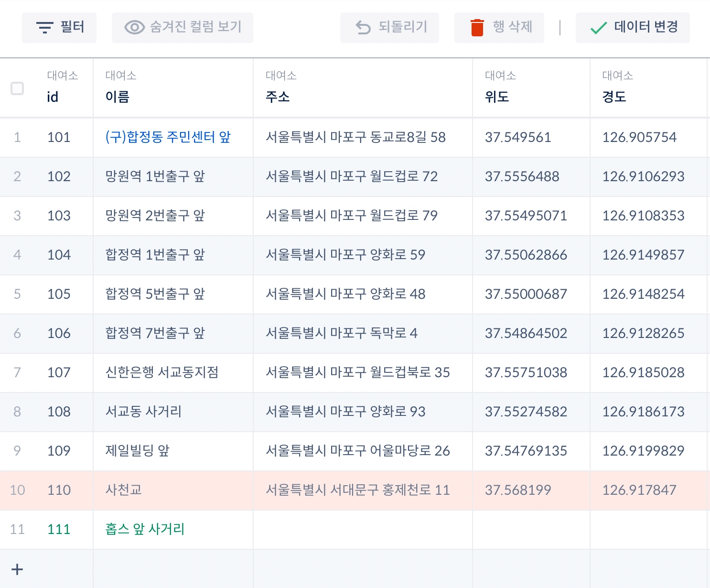Click the eye icon for hidden columns
710x588 pixels.
[x=135, y=28]
